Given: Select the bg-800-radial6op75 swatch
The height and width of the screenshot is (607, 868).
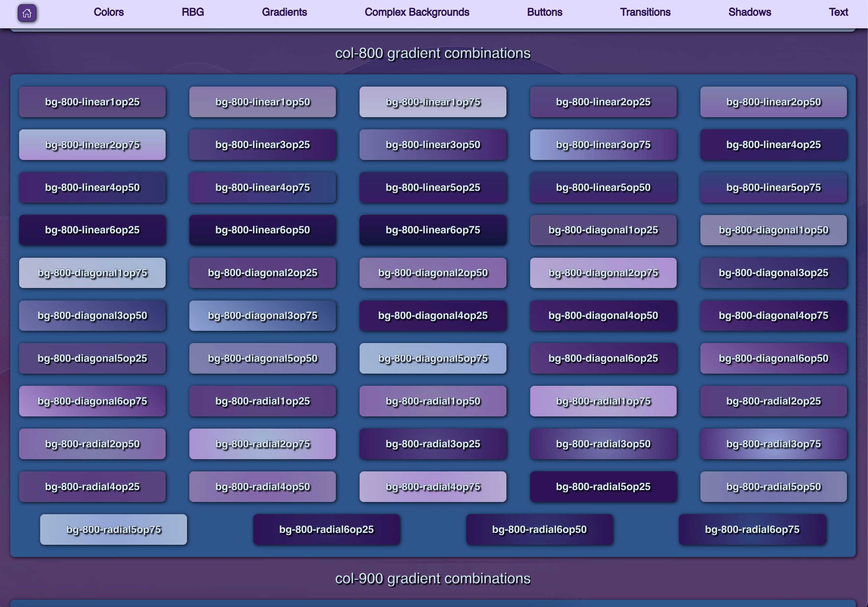Looking at the screenshot, I should [752, 529].
